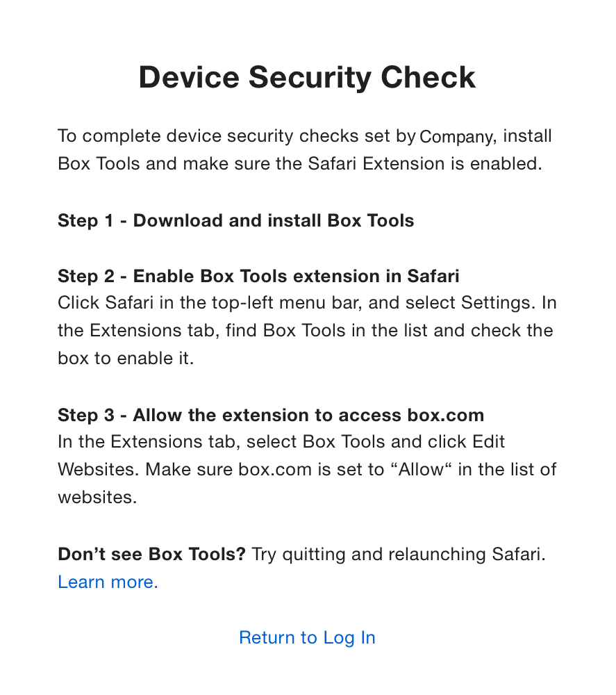
Task: Click "Try quitting and relaunching Safari" text
Action: click(x=398, y=554)
